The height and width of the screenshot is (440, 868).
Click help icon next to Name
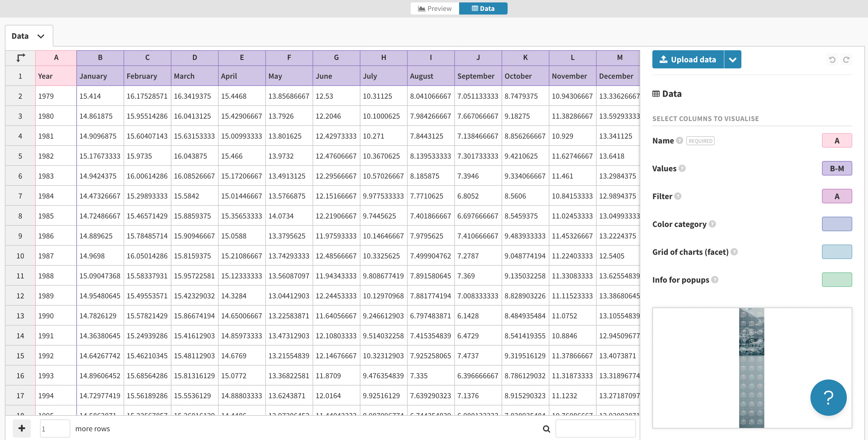[x=680, y=140]
